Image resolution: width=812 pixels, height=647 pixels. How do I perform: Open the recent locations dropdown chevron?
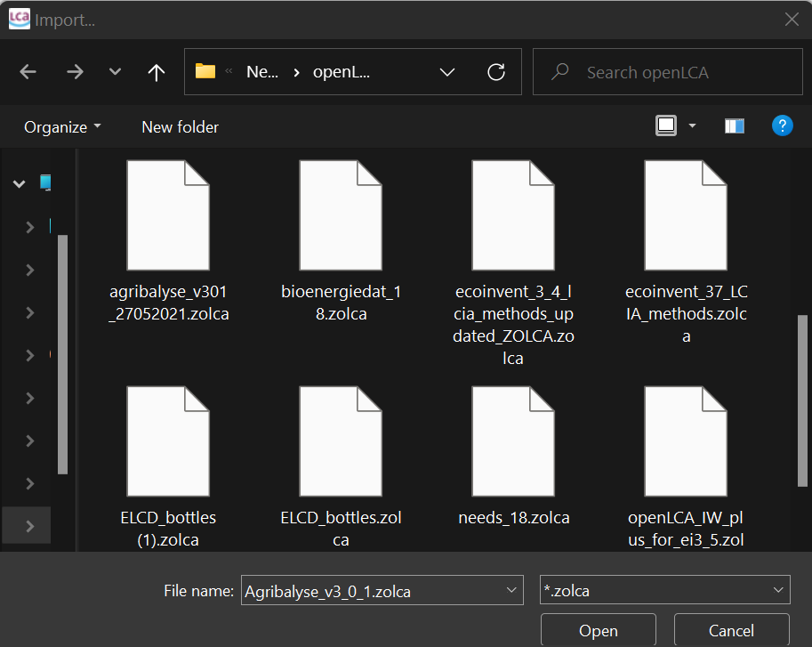(115, 72)
